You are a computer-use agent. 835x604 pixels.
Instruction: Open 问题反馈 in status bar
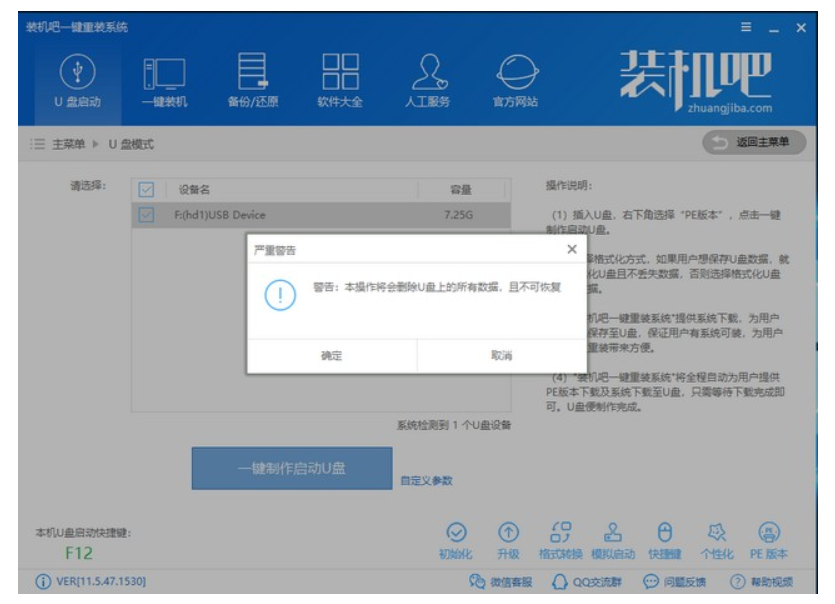pos(675,582)
